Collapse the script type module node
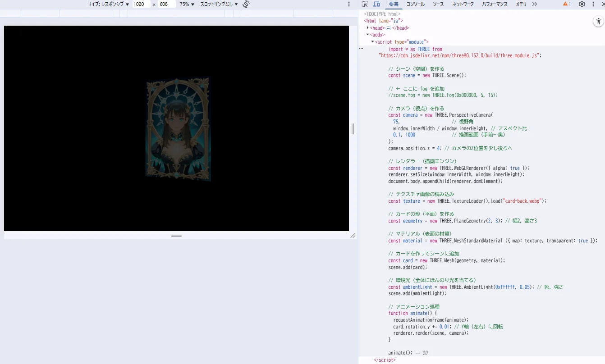The height and width of the screenshot is (364, 605). pos(372,42)
